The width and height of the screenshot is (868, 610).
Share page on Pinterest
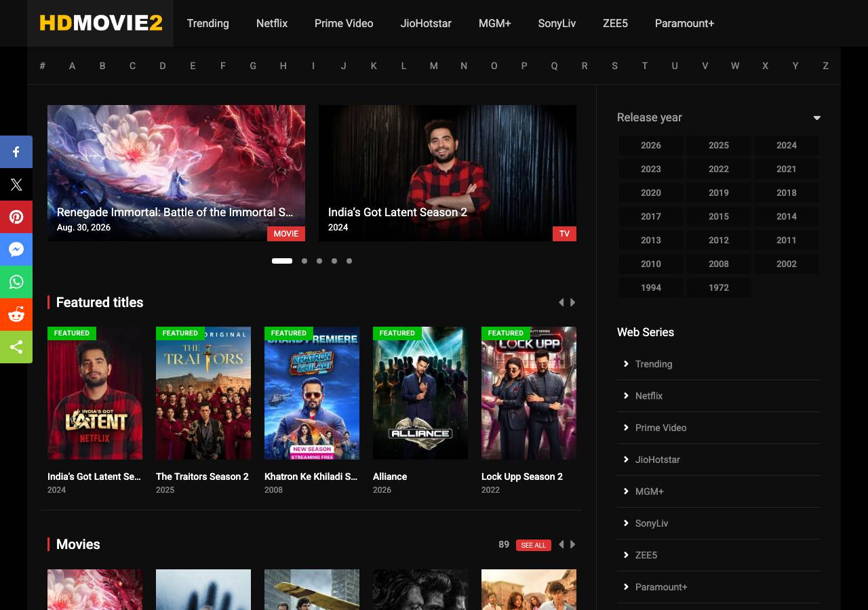16,217
